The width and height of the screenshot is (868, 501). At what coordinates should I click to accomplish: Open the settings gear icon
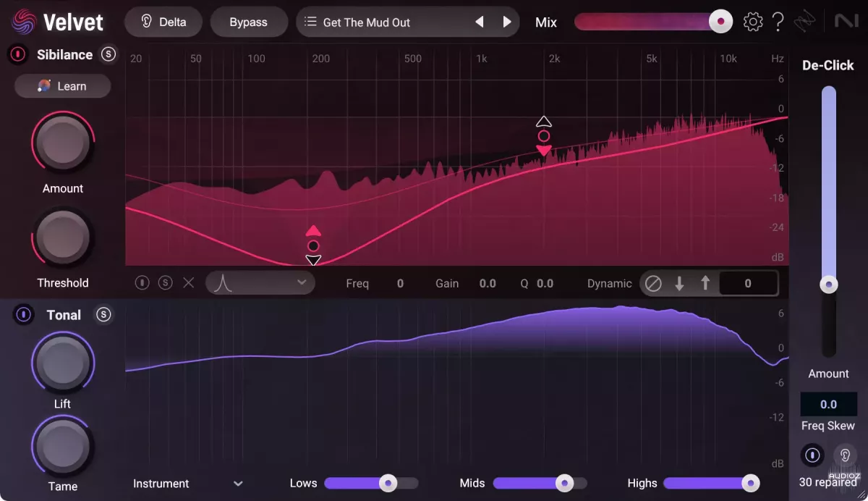[x=753, y=22]
